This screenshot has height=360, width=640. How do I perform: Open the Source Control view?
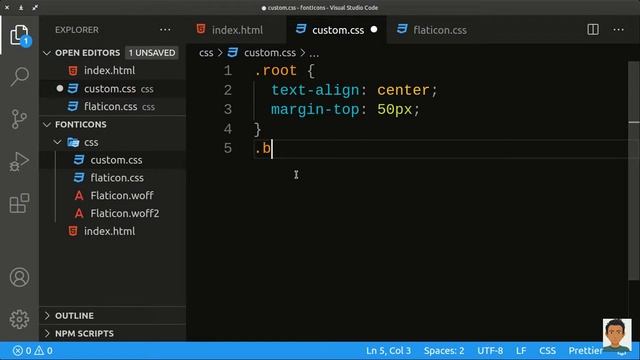[x=19, y=119]
